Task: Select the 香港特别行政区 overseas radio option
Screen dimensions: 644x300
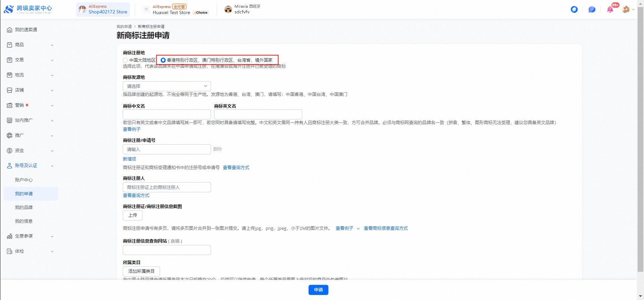Action: (163, 60)
